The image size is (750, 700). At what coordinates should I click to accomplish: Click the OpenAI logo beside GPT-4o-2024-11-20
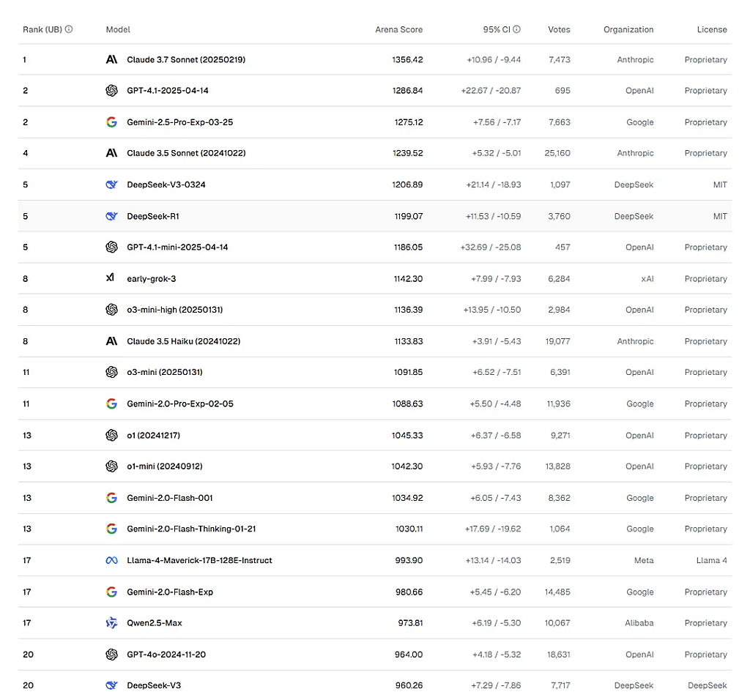point(111,655)
